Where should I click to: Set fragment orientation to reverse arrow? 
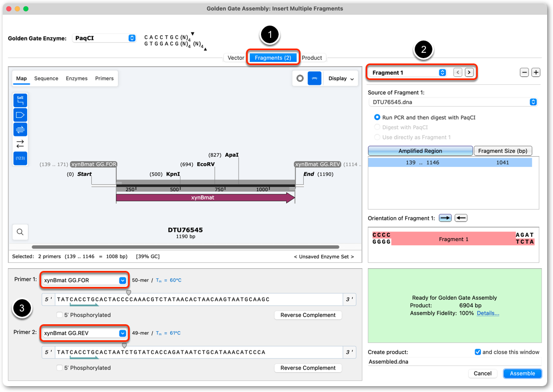click(x=461, y=218)
